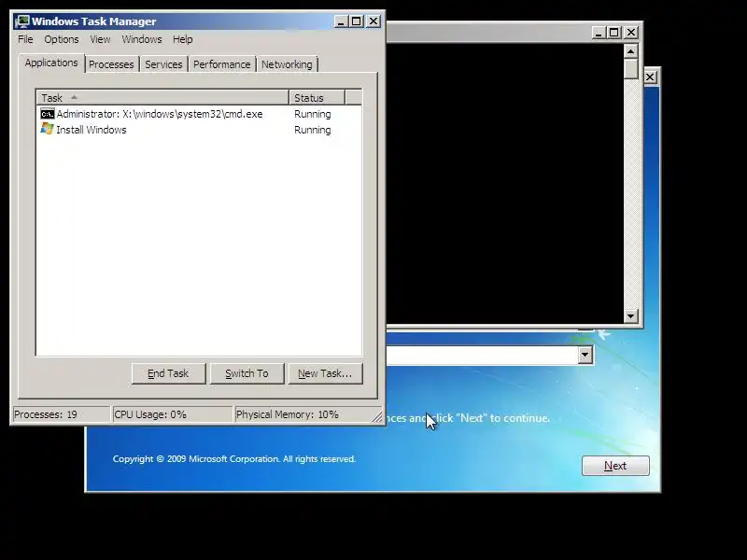Click the Task Manager resize grip
The image size is (747, 560).
[x=377, y=416]
